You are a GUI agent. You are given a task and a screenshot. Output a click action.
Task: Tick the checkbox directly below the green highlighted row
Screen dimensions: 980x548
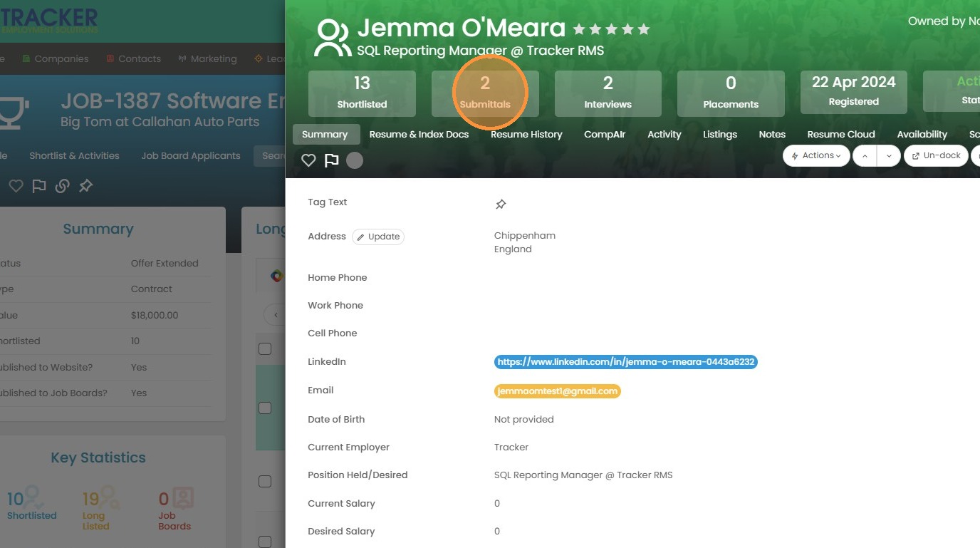point(265,481)
